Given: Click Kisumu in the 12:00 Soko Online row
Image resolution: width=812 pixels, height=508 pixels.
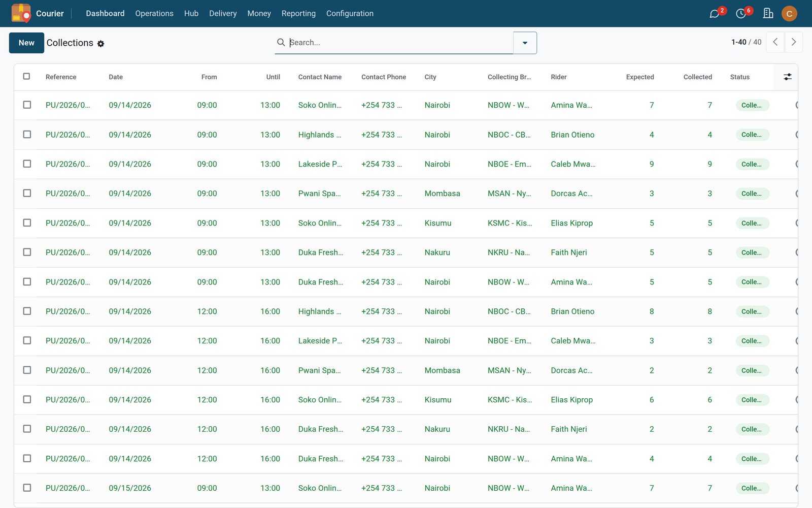Looking at the screenshot, I should pos(438,400).
